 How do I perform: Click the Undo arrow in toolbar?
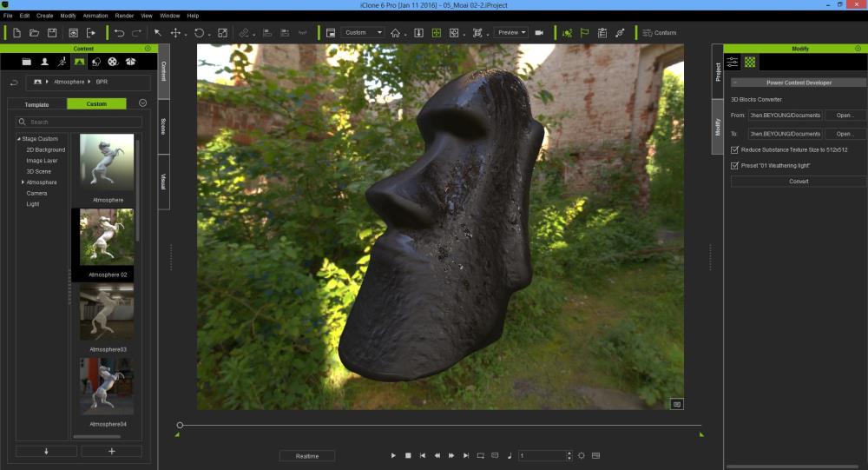click(119, 33)
